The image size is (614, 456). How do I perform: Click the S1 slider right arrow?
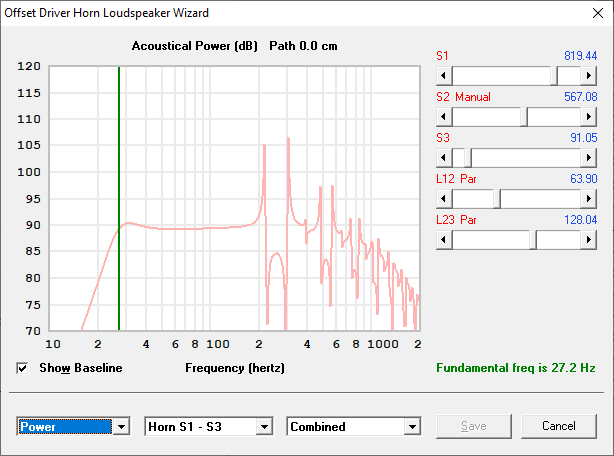click(x=589, y=76)
